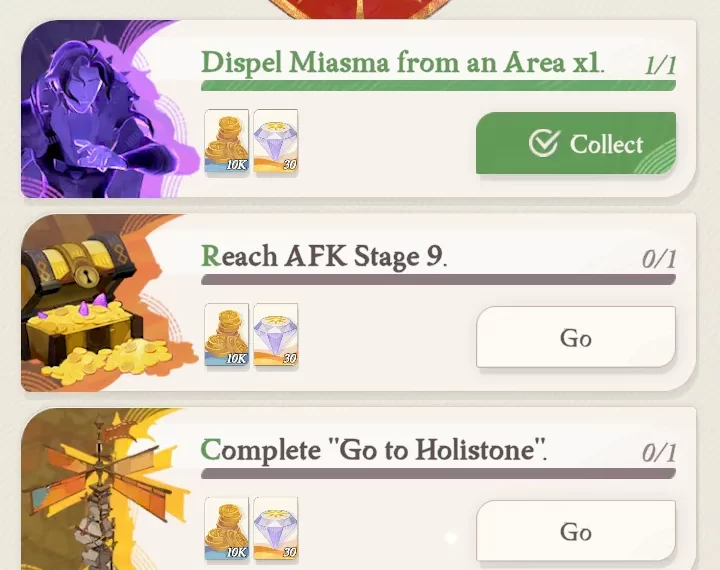Tap the empty Holistone quest progress bar
Viewport: 720px width, 570px height.
coord(438,474)
